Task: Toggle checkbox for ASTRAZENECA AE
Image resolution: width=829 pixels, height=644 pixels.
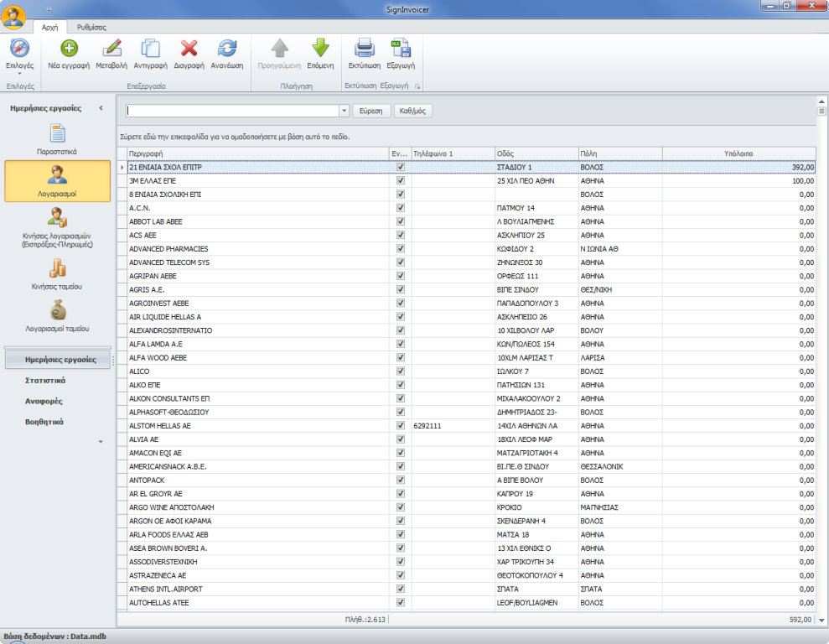Action: (400, 575)
